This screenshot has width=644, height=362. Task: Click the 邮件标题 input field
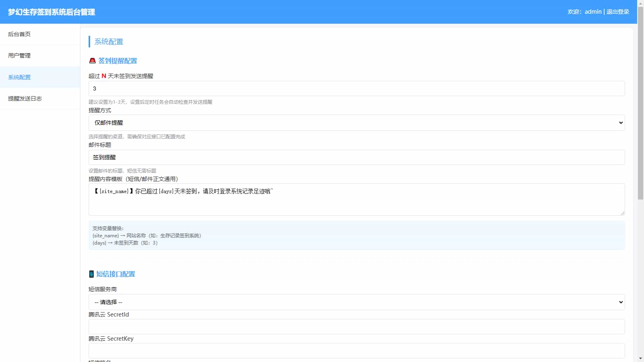pos(356,157)
